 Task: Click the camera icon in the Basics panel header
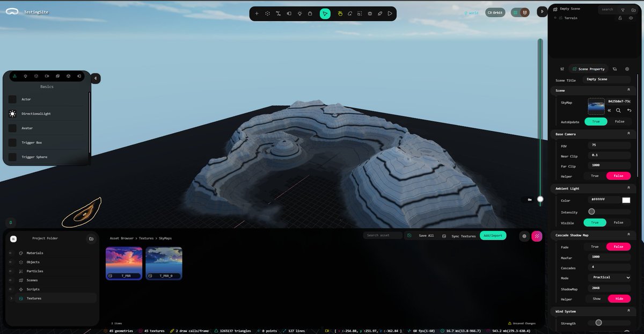tap(47, 76)
